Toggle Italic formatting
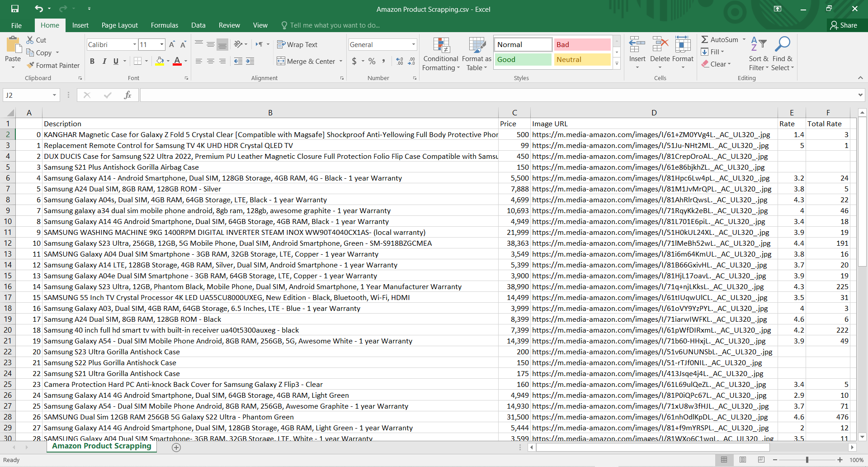This screenshot has height=467, width=868. [x=104, y=61]
